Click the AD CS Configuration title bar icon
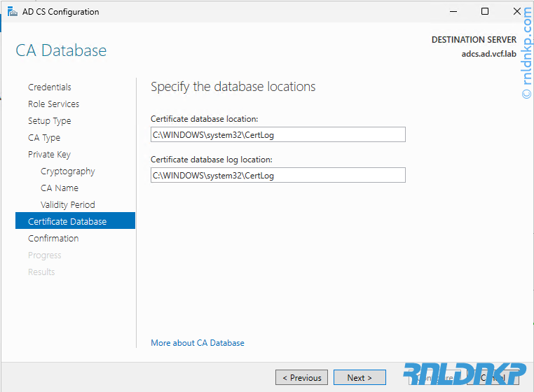 click(12, 12)
